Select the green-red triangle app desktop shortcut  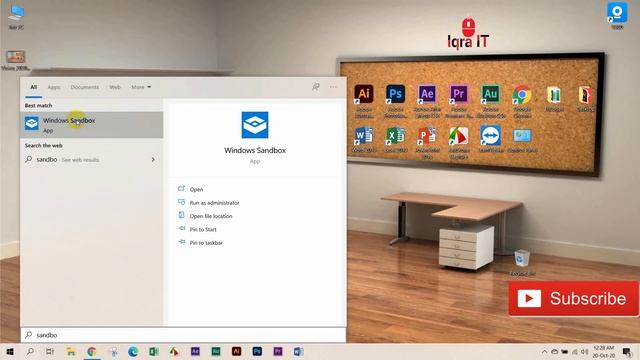pyautogui.click(x=459, y=142)
